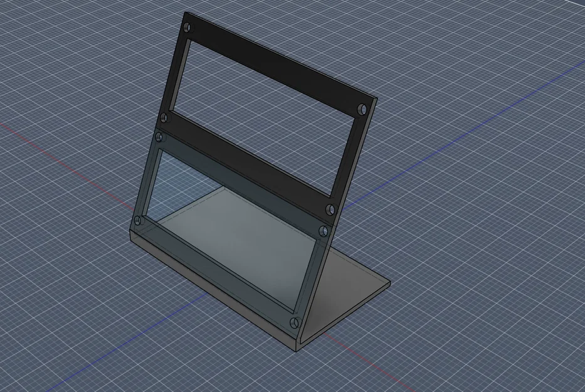Pick the top-left screw hole on dark frame
Screen dimensions: 585x392
tap(187, 28)
